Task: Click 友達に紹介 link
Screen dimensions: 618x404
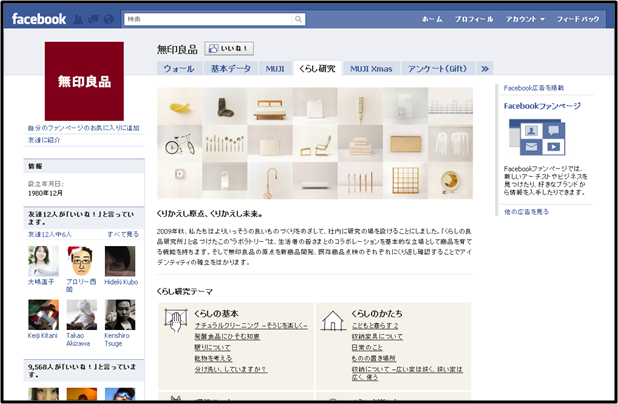Action: click(44, 140)
